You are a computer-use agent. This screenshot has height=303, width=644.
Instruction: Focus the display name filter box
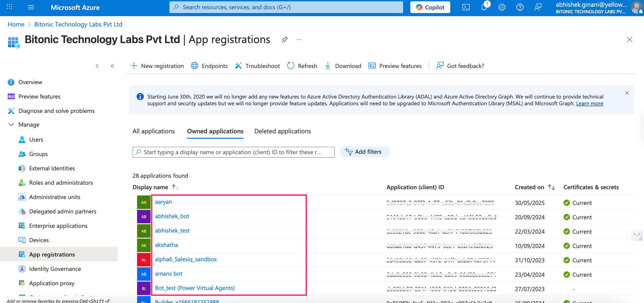pyautogui.click(x=233, y=152)
